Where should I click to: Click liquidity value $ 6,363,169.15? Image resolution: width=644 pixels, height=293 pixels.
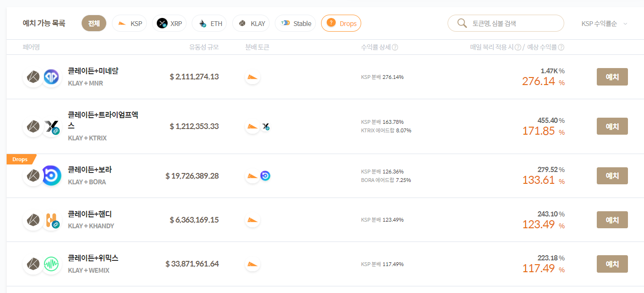(194, 220)
